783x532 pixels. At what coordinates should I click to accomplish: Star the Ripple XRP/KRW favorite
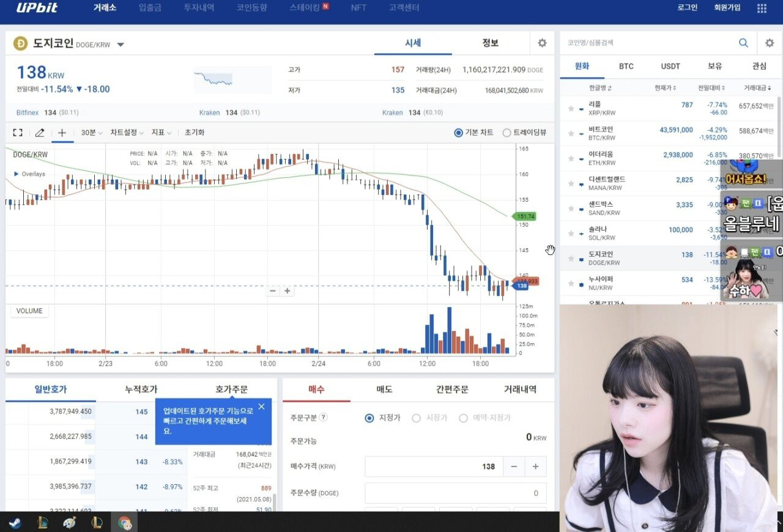pyautogui.click(x=571, y=108)
